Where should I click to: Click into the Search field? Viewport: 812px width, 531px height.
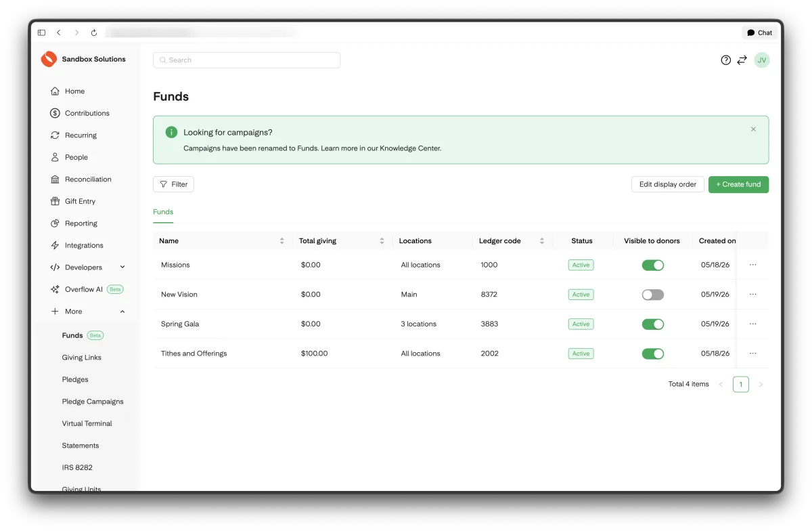point(247,60)
